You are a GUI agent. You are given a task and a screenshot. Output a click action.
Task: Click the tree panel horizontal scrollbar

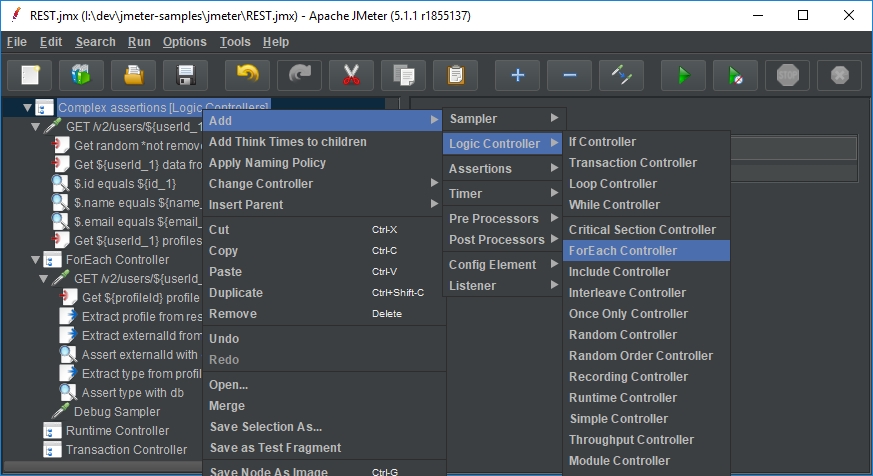click(103, 466)
